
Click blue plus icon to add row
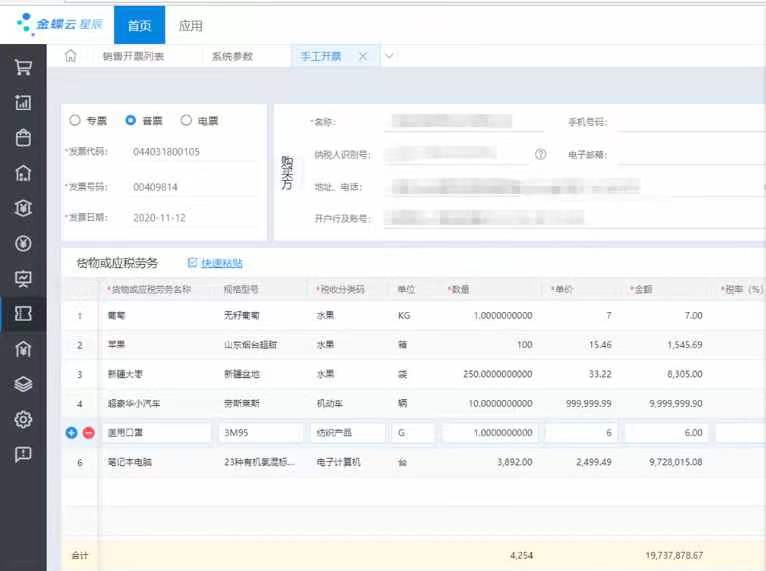click(x=71, y=433)
